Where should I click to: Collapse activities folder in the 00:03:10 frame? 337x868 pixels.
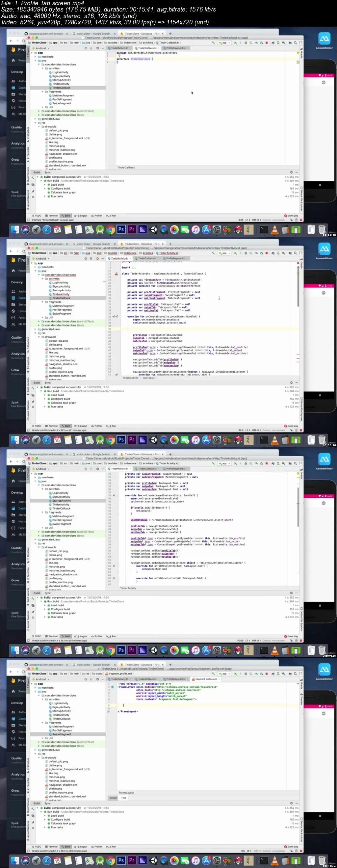tap(42, 68)
